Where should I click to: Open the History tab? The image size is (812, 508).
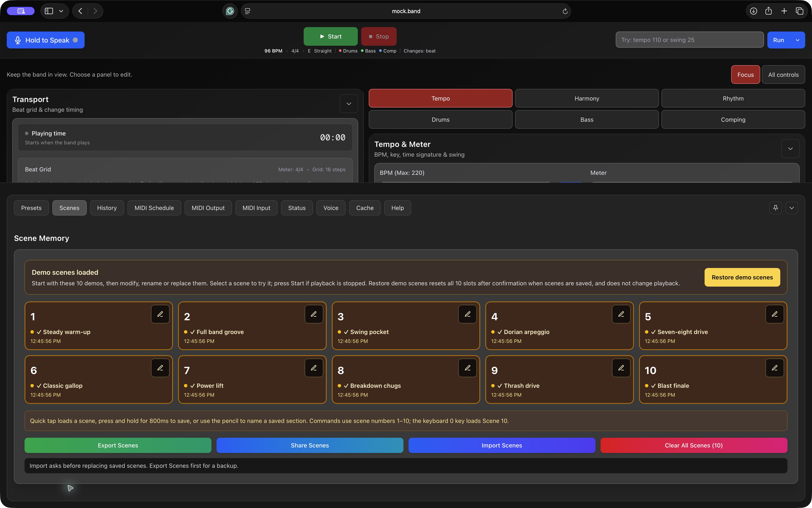[x=107, y=208]
